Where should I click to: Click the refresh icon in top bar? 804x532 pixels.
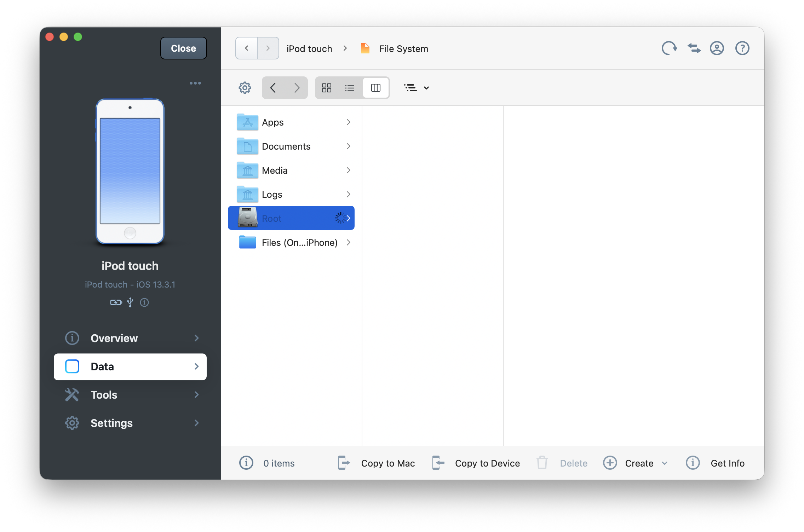point(669,48)
